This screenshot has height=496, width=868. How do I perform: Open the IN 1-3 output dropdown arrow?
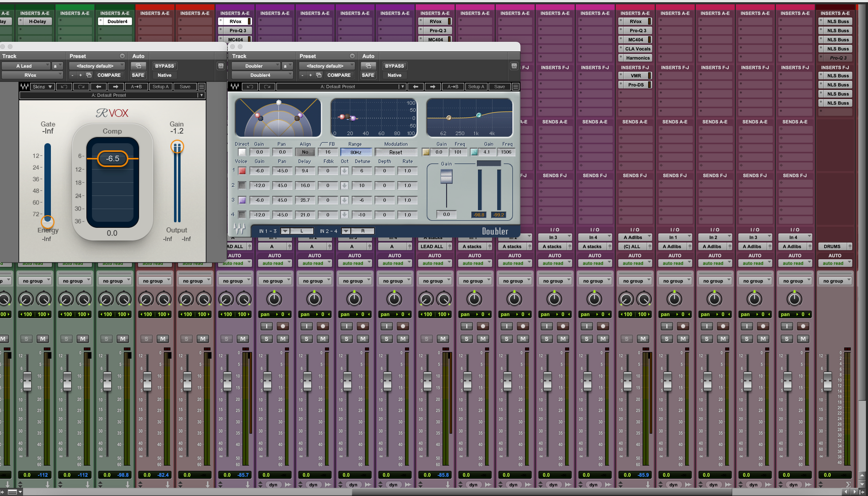point(285,231)
